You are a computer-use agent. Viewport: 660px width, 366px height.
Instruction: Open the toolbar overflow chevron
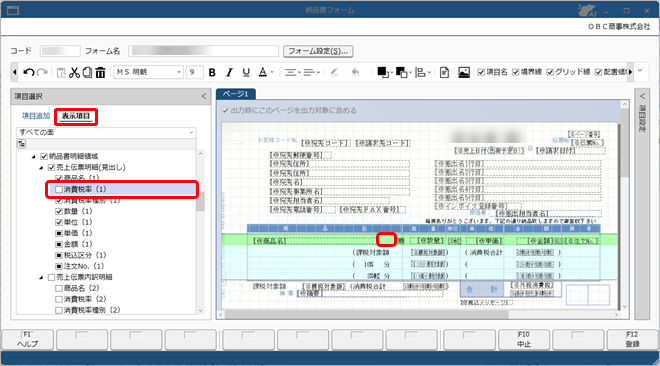[x=640, y=71]
